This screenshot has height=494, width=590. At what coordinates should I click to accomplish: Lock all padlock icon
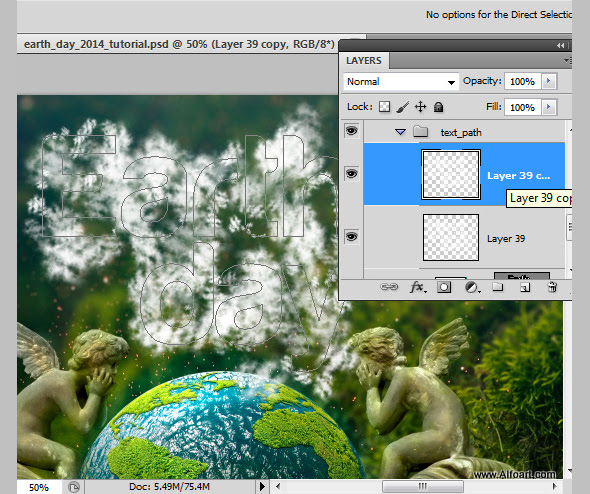438,108
